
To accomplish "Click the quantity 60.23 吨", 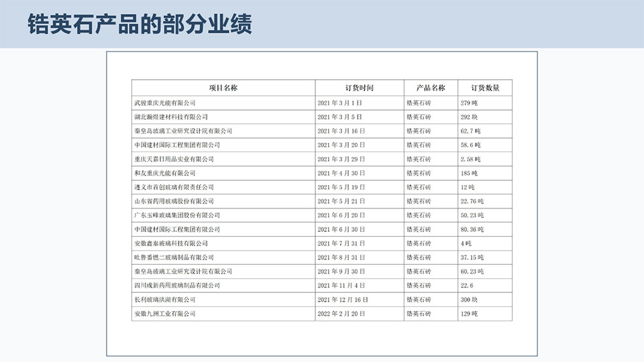I will pyautogui.click(x=472, y=271).
